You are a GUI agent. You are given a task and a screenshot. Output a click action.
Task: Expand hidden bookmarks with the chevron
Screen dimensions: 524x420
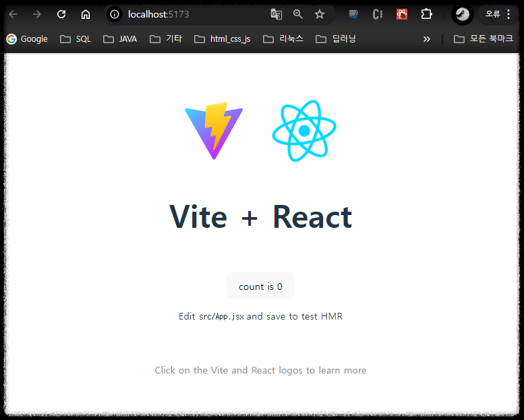pyautogui.click(x=426, y=39)
